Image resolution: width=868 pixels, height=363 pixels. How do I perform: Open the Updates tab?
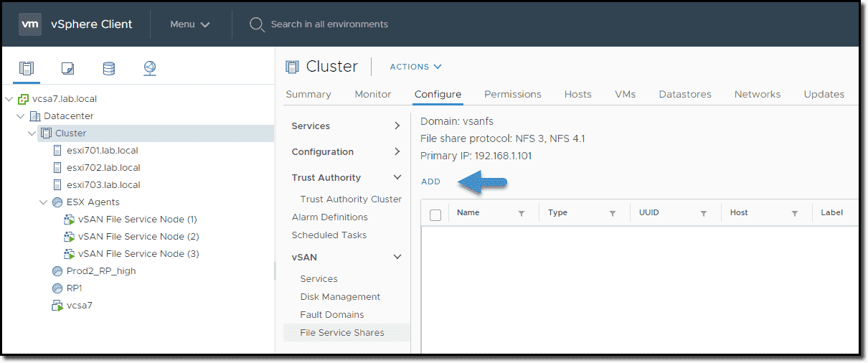tap(824, 94)
